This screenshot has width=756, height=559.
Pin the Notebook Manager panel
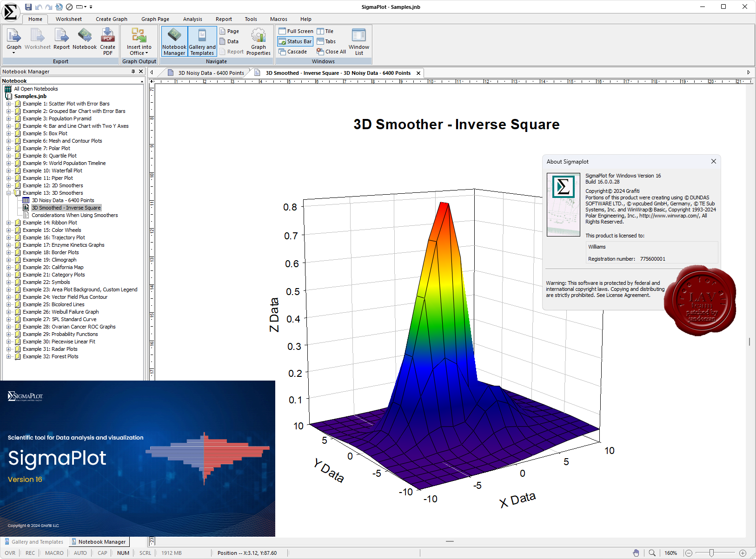tap(133, 72)
